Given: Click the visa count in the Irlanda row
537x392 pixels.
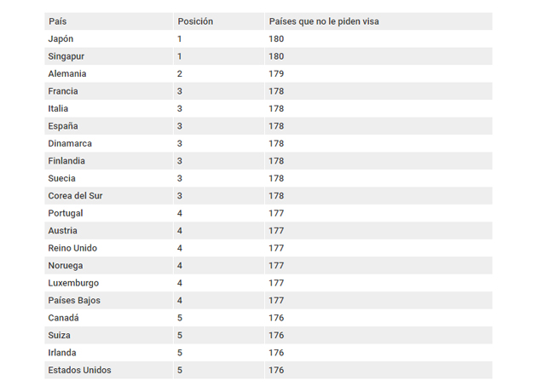Looking at the screenshot, I should pyautogui.click(x=276, y=353).
